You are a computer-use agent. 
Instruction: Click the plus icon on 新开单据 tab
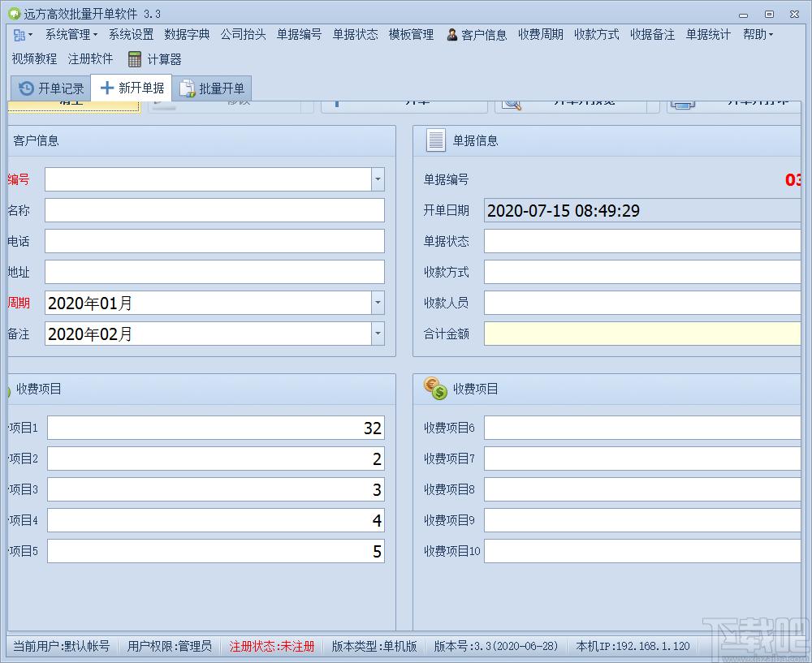point(106,88)
